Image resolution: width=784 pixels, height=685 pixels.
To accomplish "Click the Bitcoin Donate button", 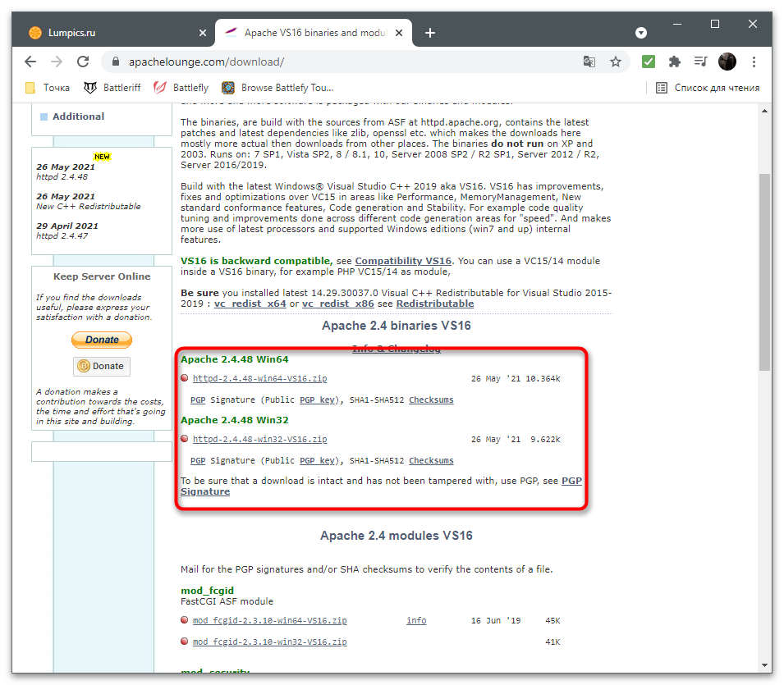I will [x=102, y=366].
